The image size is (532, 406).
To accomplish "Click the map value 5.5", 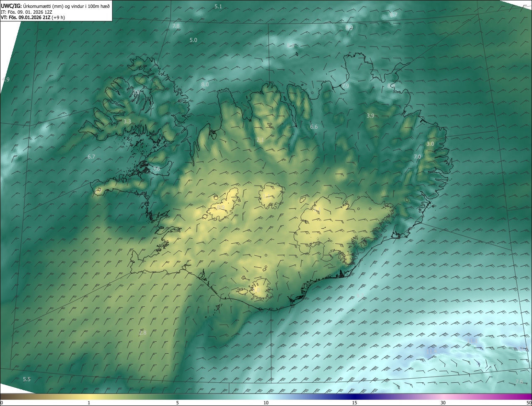I will (27, 379).
